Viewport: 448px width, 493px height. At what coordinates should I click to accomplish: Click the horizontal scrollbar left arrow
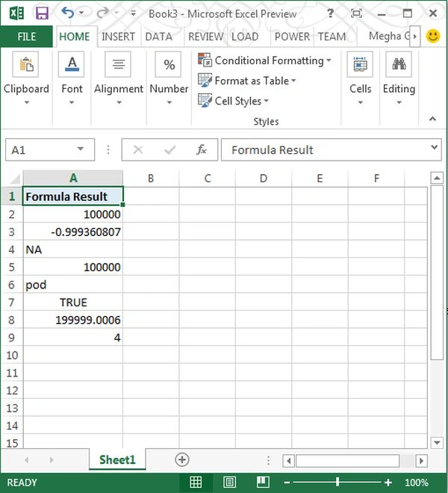(x=288, y=461)
